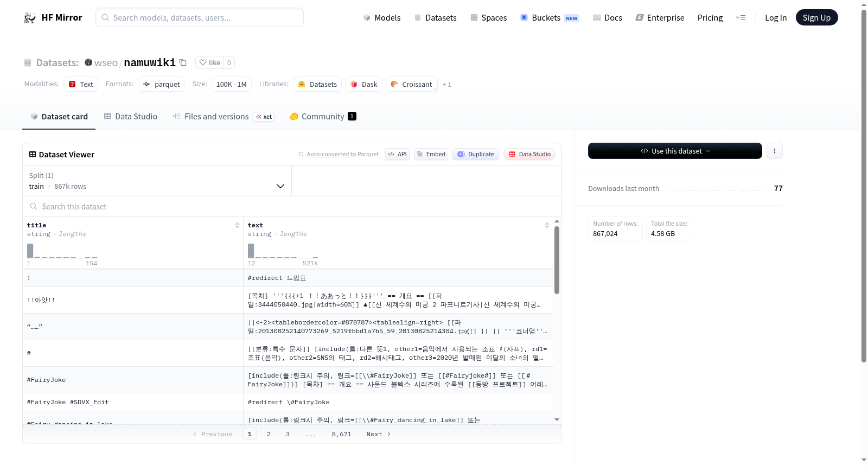Screen dimensions: 868x465
Task: Click the cell '#redirect \#FairyJoke'
Action: click(398, 402)
